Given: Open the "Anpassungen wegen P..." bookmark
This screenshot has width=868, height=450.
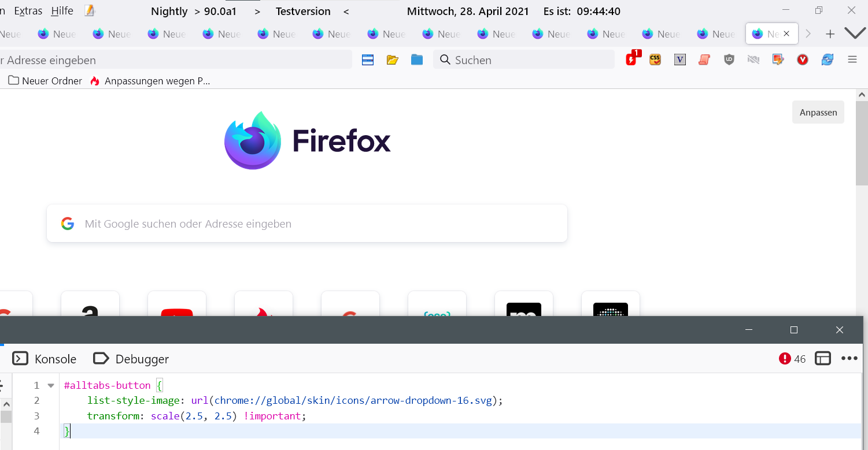Looking at the screenshot, I should pyautogui.click(x=150, y=81).
